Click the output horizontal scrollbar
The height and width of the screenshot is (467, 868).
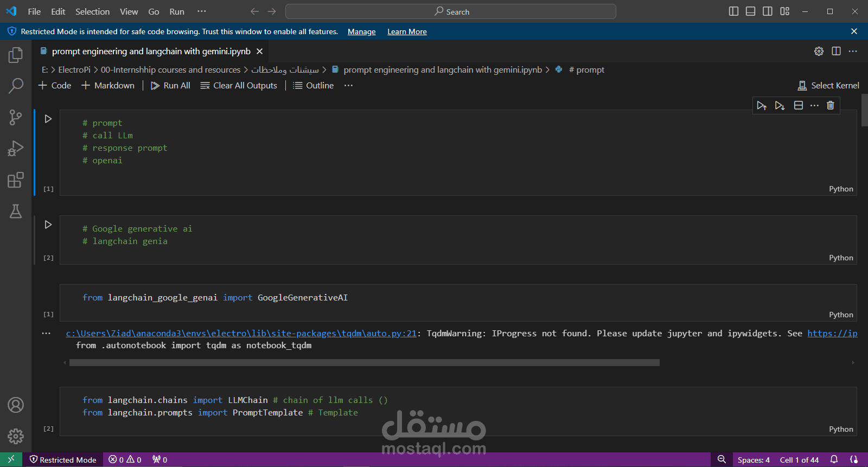point(365,362)
